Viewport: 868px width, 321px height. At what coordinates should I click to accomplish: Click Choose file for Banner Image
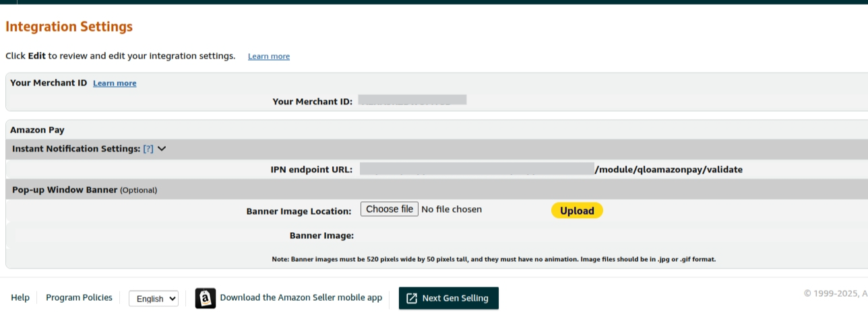coord(390,209)
